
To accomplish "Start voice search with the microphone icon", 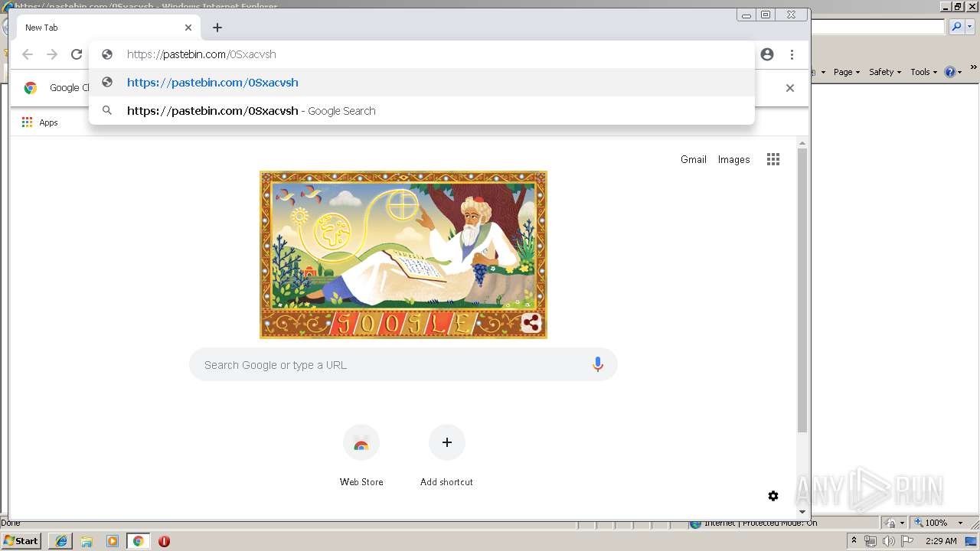I will click(x=598, y=365).
